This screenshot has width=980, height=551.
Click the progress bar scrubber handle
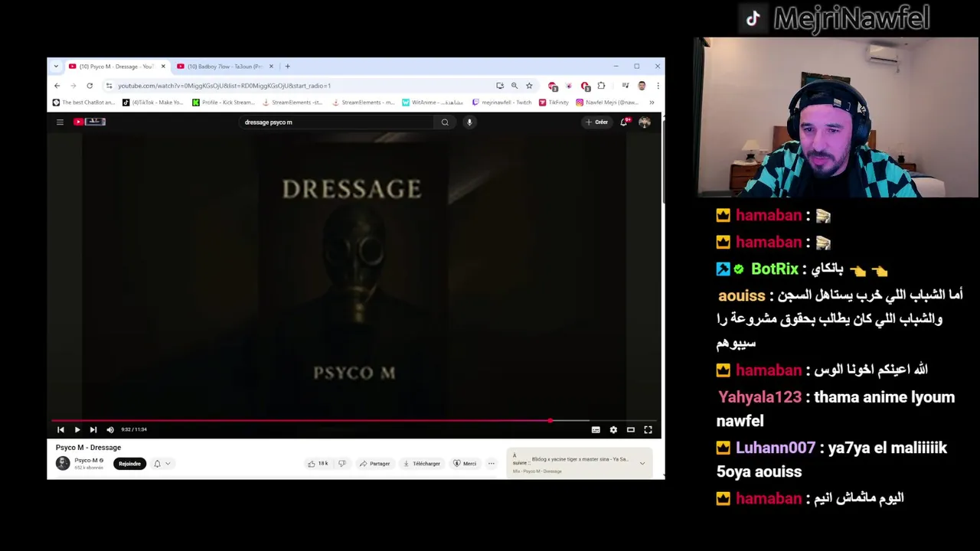(x=550, y=420)
